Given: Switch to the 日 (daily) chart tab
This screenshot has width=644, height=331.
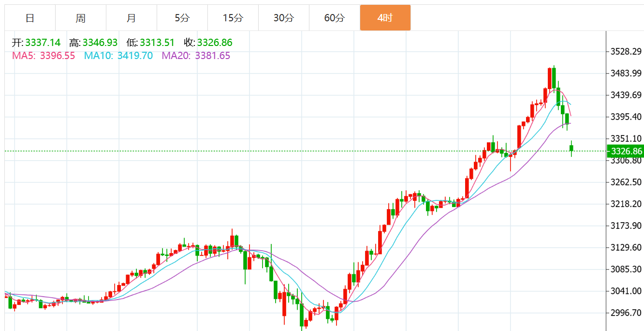Looking at the screenshot, I should point(30,18).
